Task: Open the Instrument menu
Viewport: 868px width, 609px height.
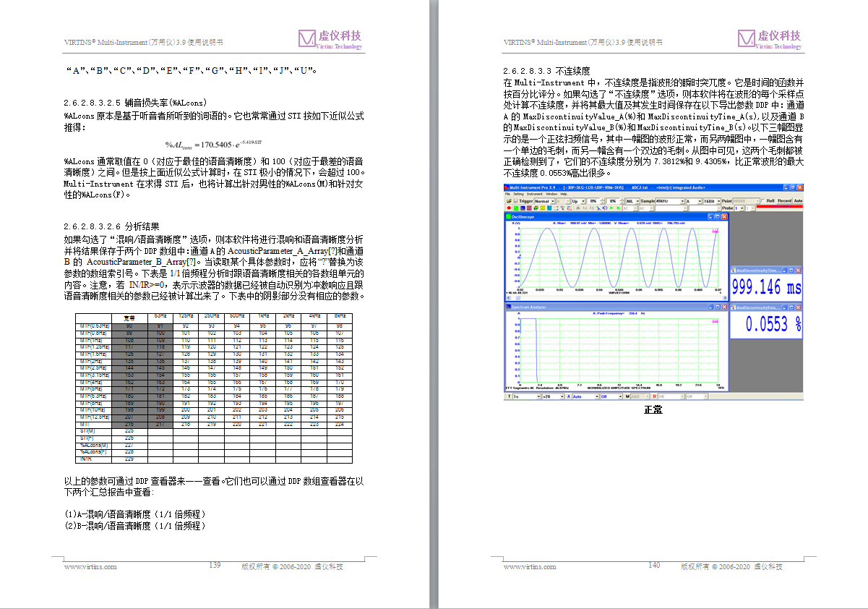Action: 535,194
